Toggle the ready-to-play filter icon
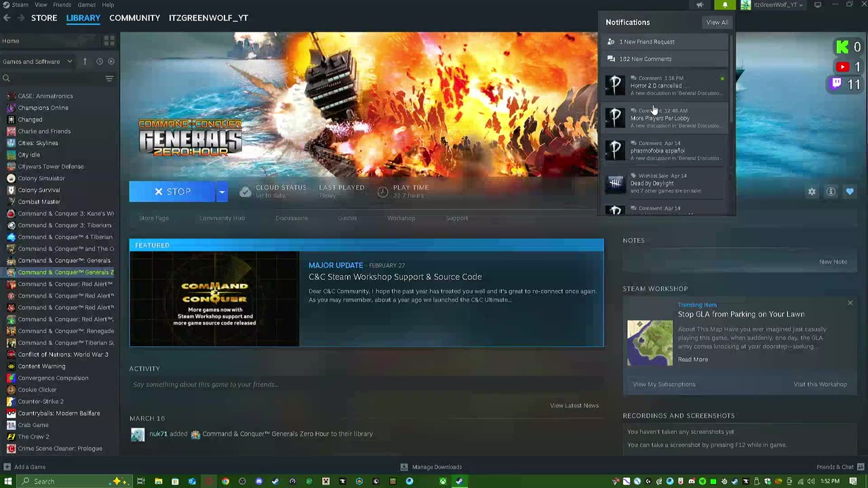The height and width of the screenshot is (488, 868). [111, 61]
